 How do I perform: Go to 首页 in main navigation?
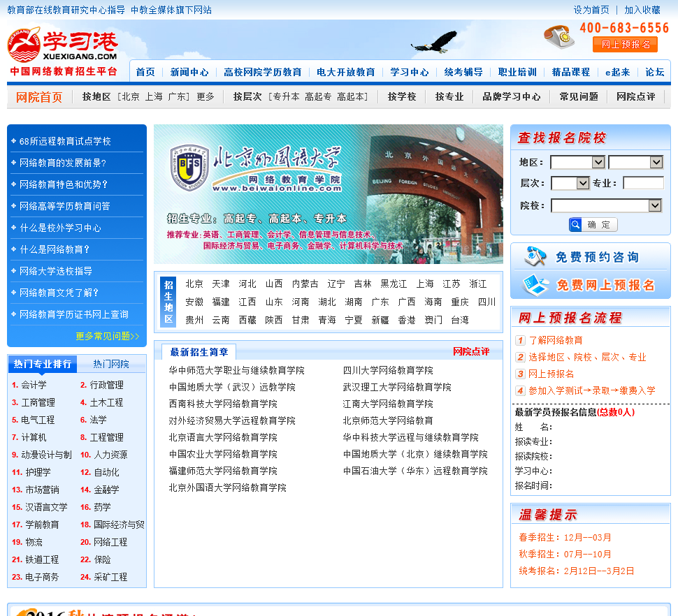click(145, 72)
